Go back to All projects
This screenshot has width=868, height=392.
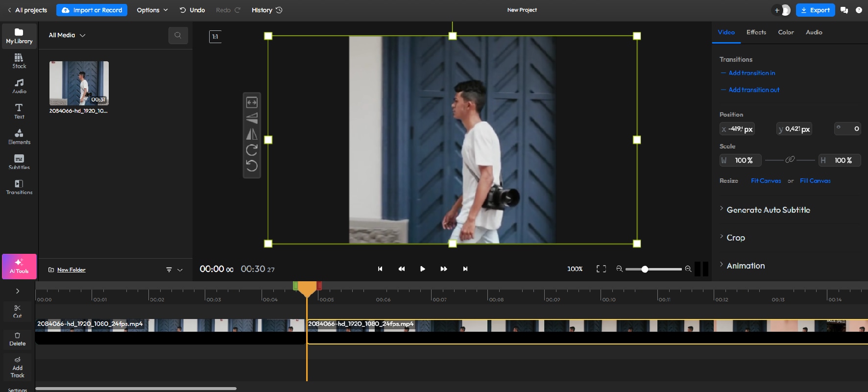coord(27,10)
